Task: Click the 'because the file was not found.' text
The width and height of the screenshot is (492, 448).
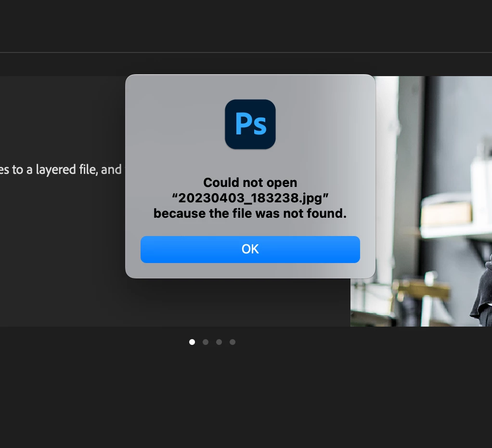Action: [x=250, y=213]
